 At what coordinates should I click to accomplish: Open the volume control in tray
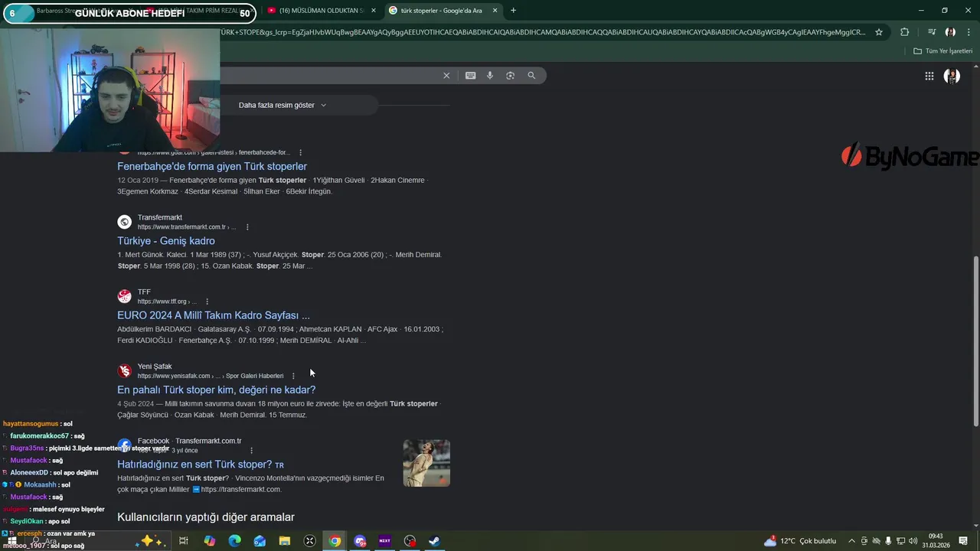(x=913, y=541)
